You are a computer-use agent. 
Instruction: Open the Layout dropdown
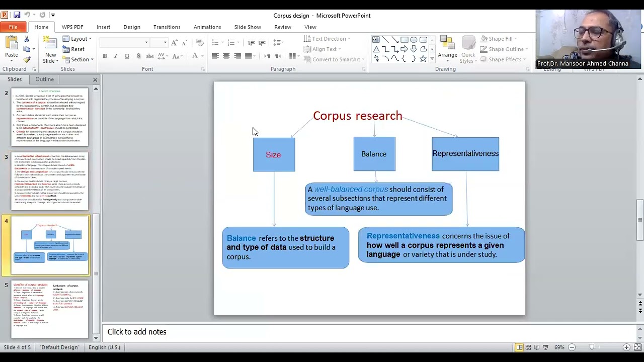(77, 39)
